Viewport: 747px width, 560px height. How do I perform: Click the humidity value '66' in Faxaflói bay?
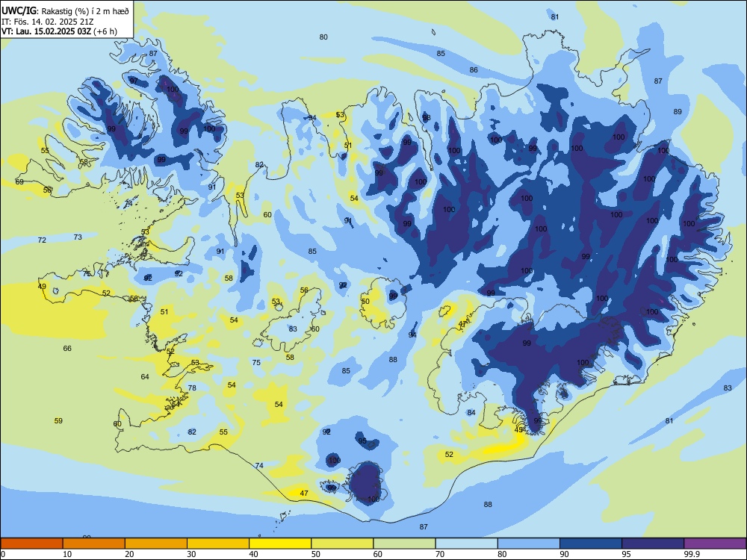pos(67,349)
